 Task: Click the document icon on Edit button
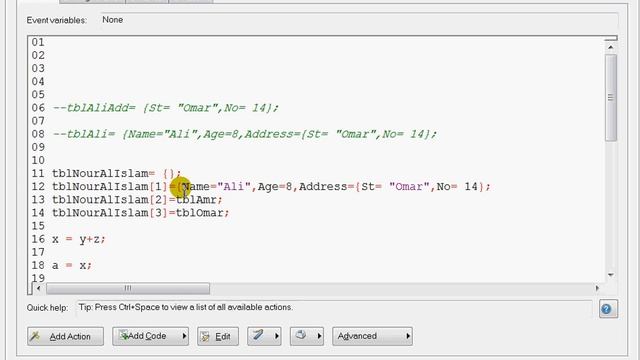[205, 336]
